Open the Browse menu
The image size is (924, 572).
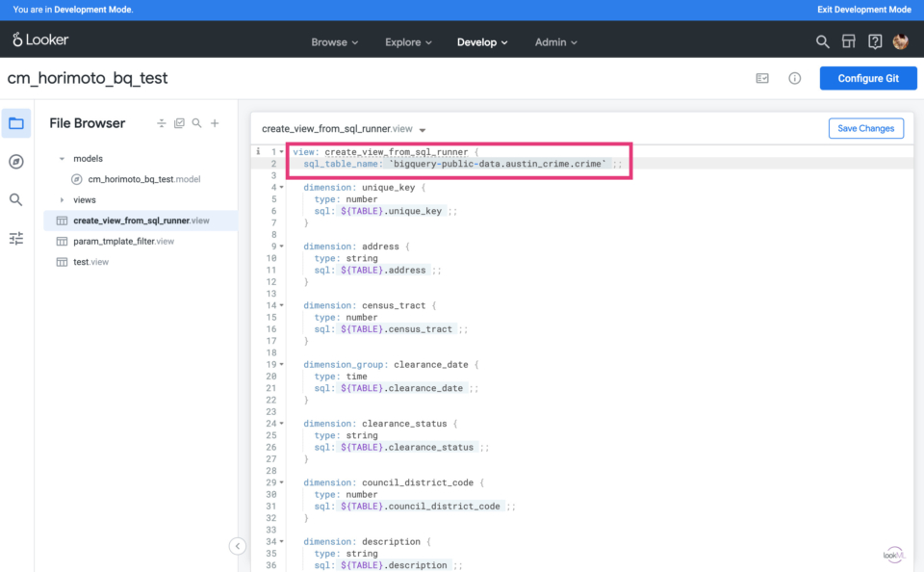tap(335, 42)
